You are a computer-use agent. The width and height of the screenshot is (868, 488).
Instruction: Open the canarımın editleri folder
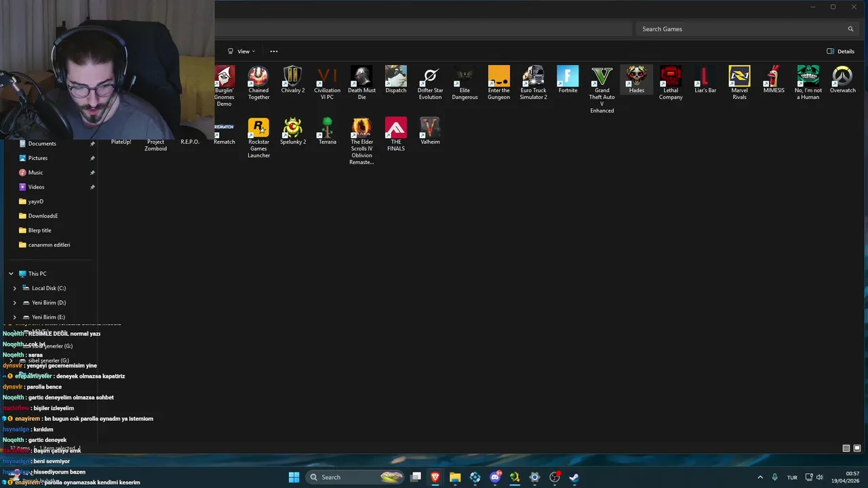(49, 245)
